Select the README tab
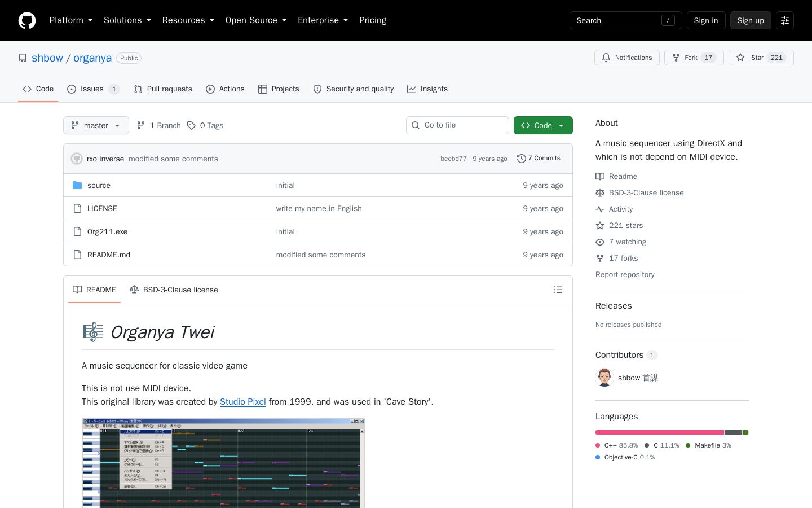The image size is (812, 508). pyautogui.click(x=94, y=290)
